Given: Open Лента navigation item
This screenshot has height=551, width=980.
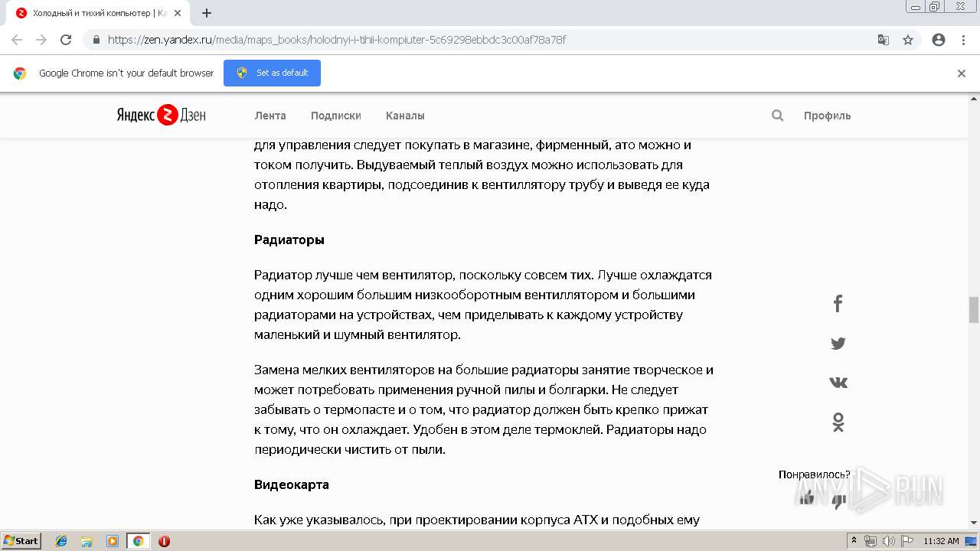Looking at the screenshot, I should tap(270, 116).
